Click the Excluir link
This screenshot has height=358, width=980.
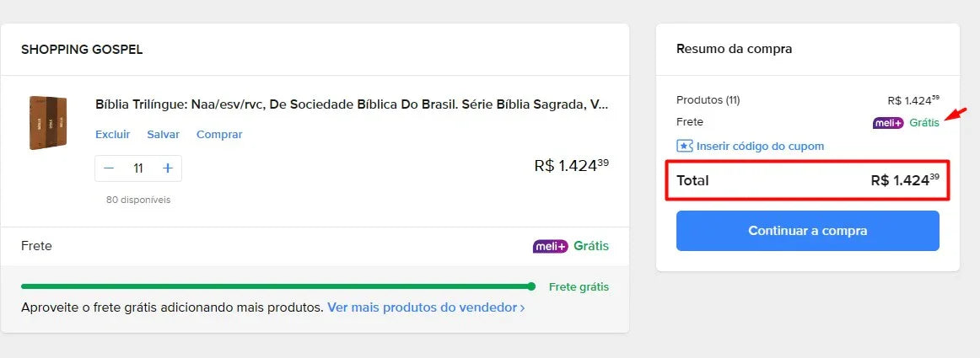coord(113,134)
